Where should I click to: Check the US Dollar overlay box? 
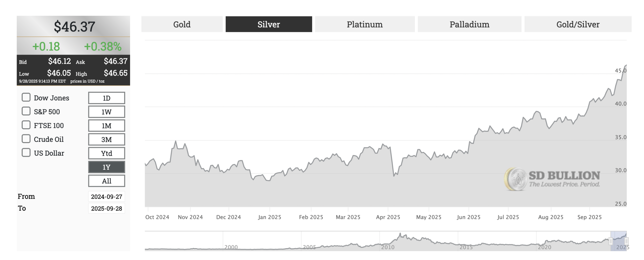click(x=26, y=153)
